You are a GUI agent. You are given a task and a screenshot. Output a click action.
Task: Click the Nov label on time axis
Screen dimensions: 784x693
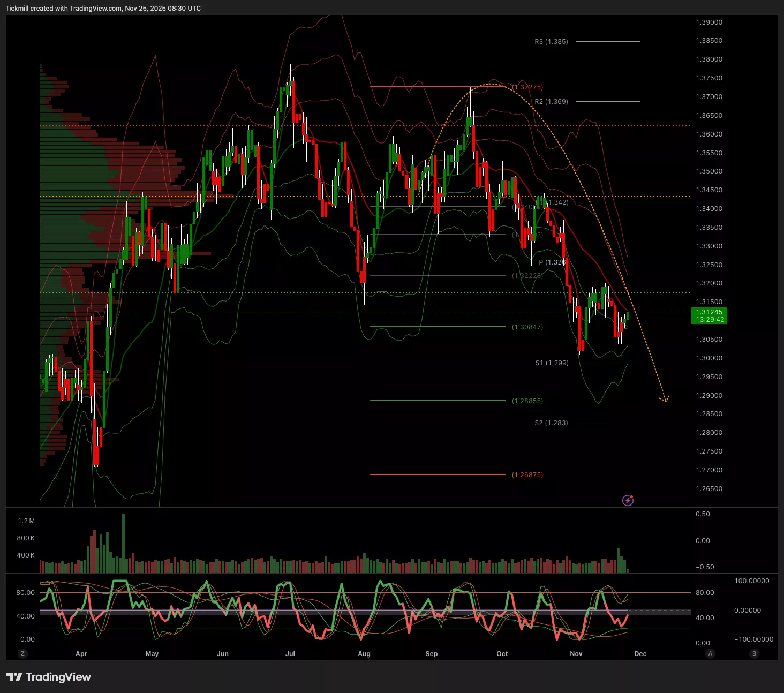(x=576, y=654)
